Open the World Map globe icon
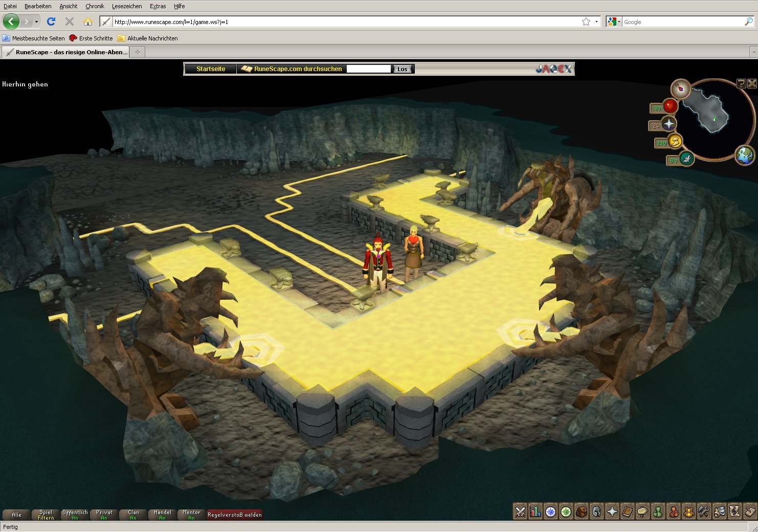 (x=745, y=155)
